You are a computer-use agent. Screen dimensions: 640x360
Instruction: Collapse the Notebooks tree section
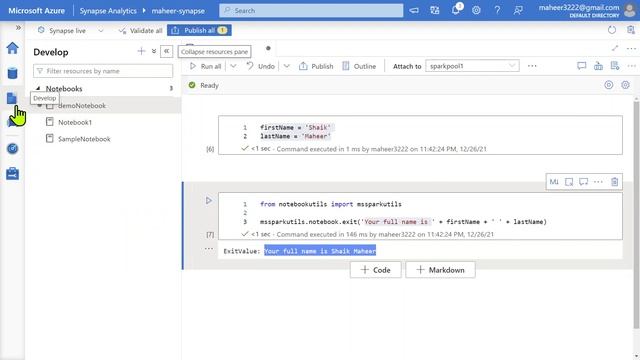point(38,88)
